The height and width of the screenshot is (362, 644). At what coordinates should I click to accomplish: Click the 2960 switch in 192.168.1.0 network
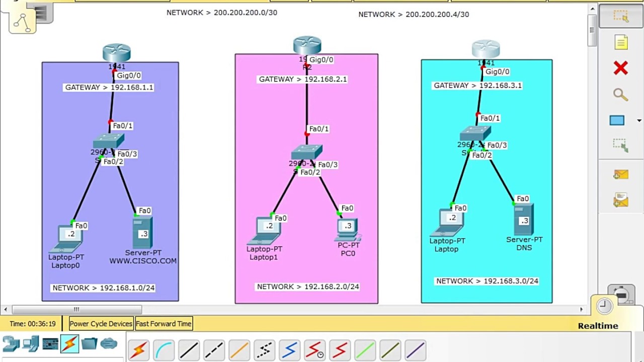point(109,141)
